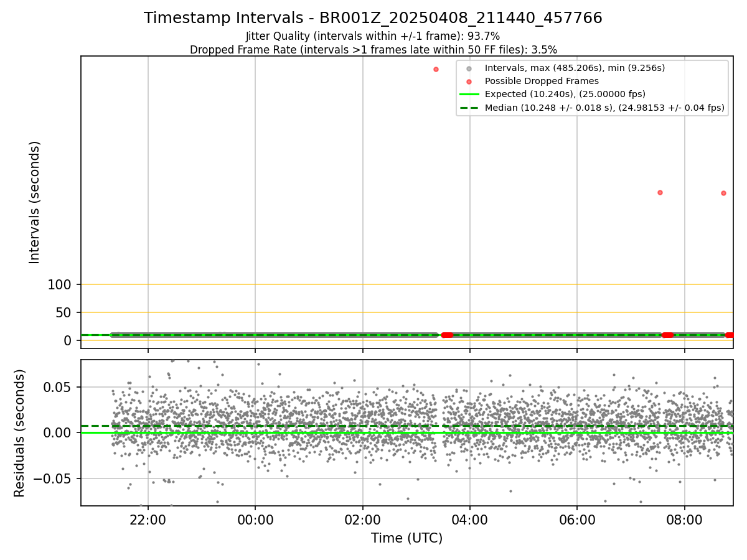Viewport: 747px width, 560px height.
Task: Click the Time (UTC) x-axis label
Action: pyautogui.click(x=406, y=538)
